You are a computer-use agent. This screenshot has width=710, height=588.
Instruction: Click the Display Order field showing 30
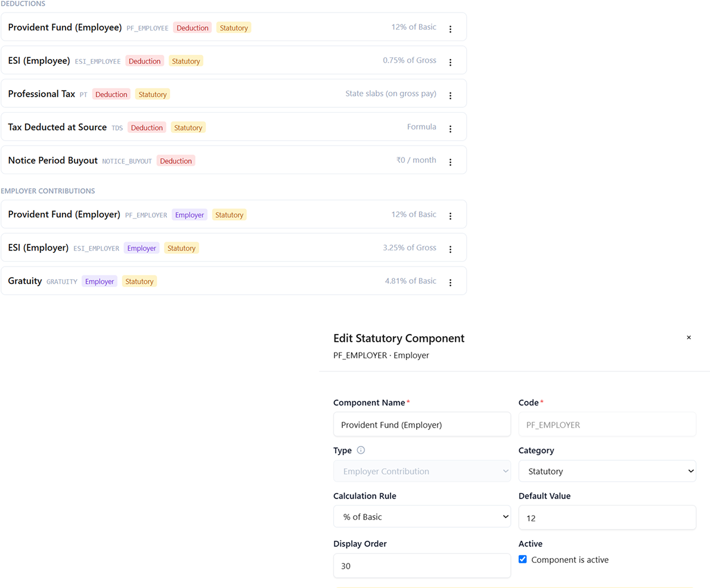[x=422, y=566]
